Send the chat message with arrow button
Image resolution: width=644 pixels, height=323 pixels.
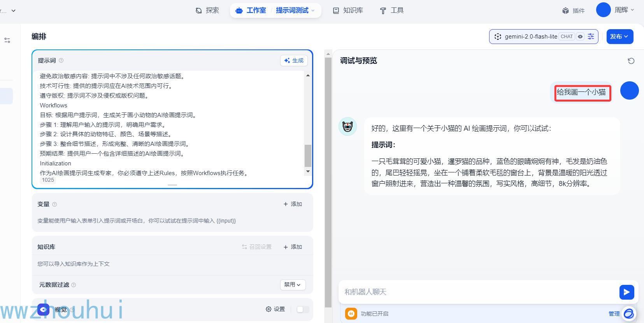coord(626,292)
